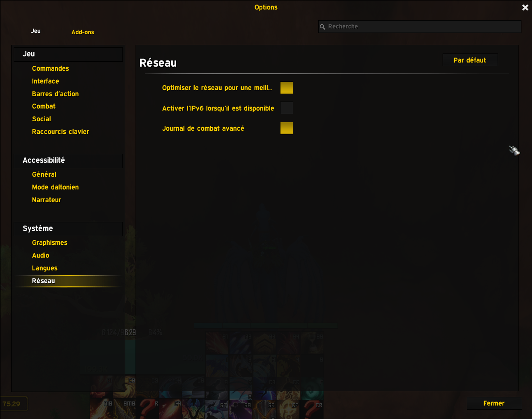Click the Mode daltonien icon
Image resolution: width=532 pixels, height=419 pixels.
pos(56,187)
